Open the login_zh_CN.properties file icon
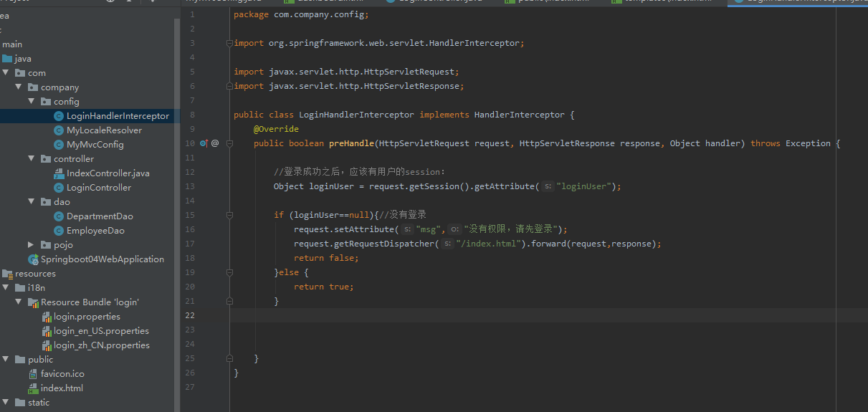868x412 pixels. 46,345
